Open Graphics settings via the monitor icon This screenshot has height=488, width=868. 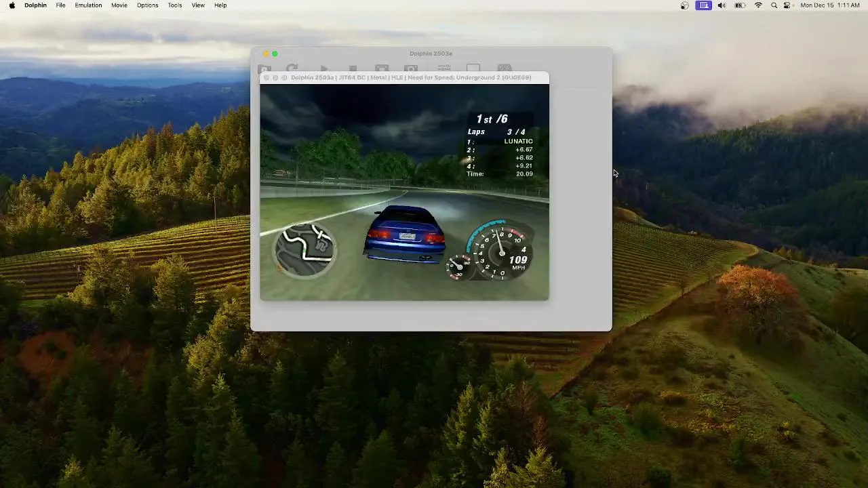tap(473, 68)
